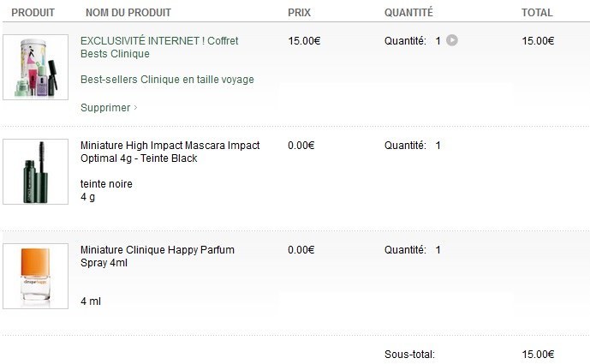
Task: Click the Sous-total label
Action: pyautogui.click(x=409, y=354)
